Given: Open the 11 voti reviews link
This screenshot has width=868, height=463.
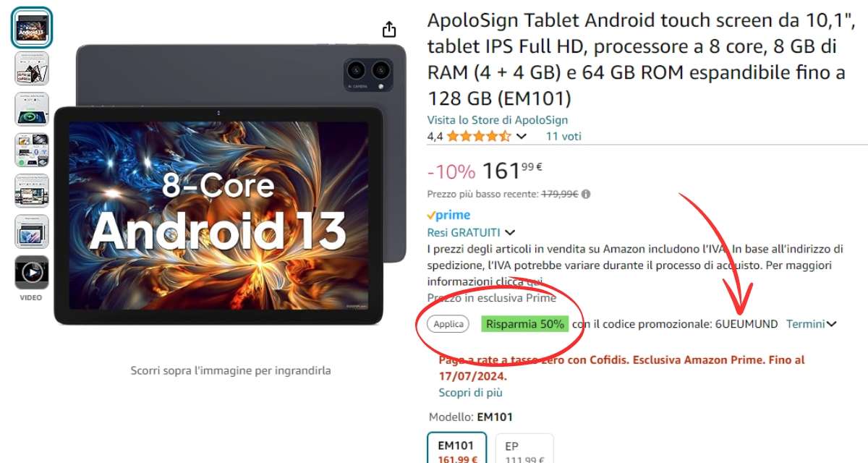Looking at the screenshot, I should (x=563, y=136).
